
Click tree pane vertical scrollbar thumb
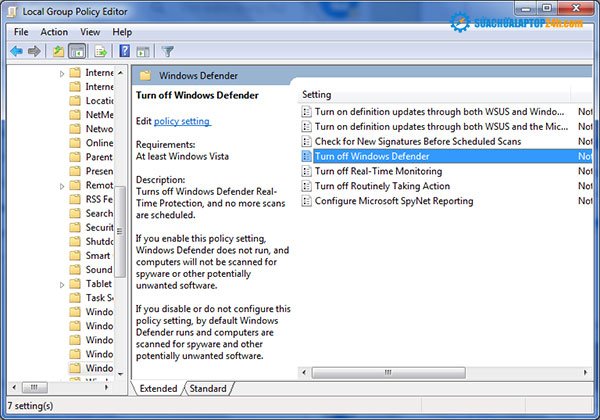pos(120,231)
